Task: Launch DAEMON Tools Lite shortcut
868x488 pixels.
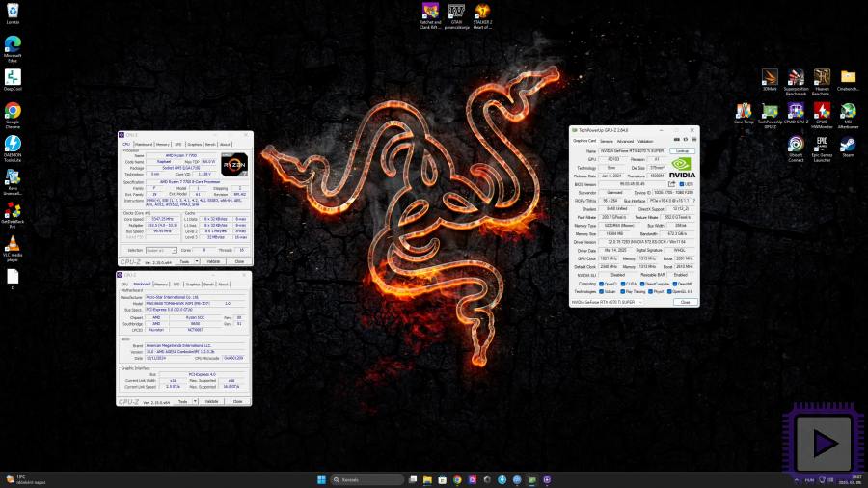Action: tap(13, 149)
